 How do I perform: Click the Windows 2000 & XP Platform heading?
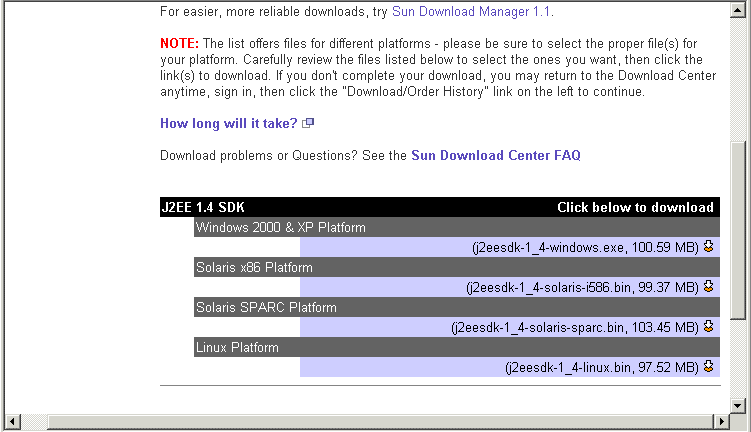(x=281, y=227)
